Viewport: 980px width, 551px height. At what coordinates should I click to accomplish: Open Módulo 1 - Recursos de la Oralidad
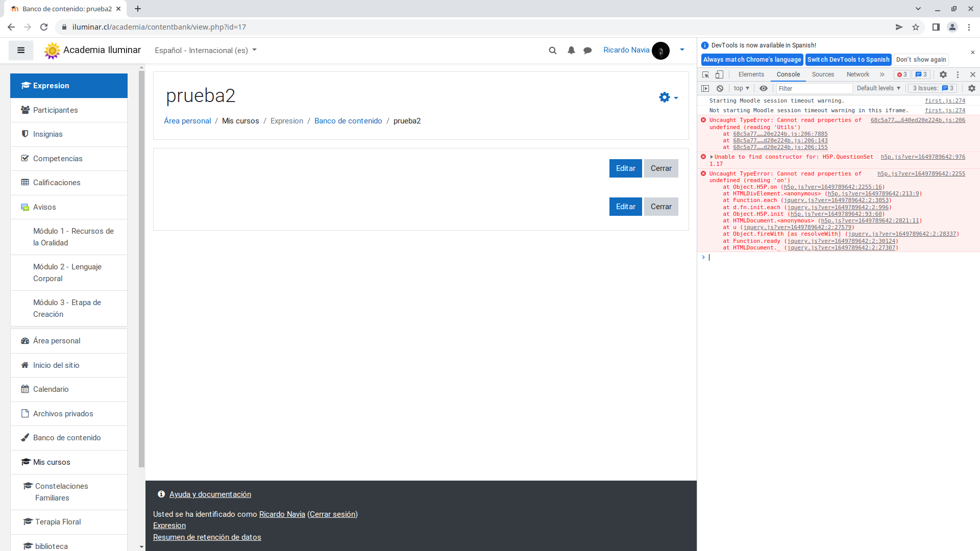coord(69,237)
